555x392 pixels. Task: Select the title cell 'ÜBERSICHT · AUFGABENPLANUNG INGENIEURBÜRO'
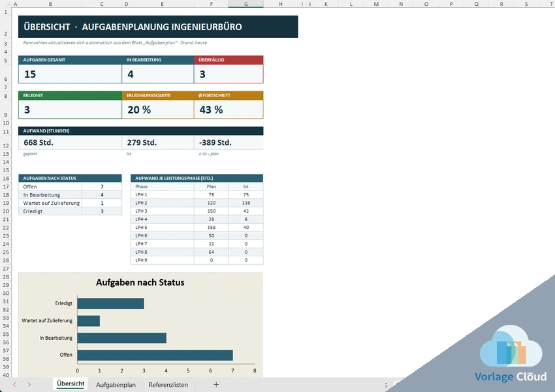coord(158,27)
